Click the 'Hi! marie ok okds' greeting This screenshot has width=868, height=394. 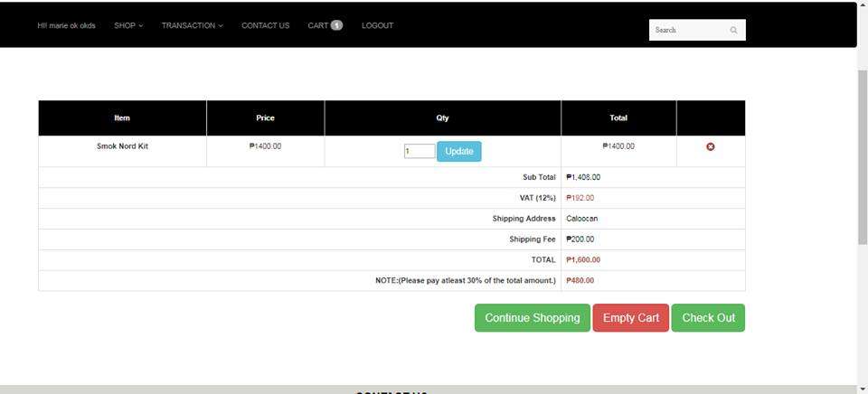pos(66,25)
